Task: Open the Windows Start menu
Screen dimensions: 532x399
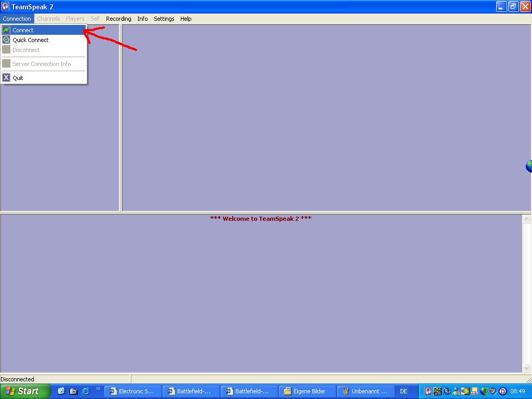Action: tap(25, 391)
